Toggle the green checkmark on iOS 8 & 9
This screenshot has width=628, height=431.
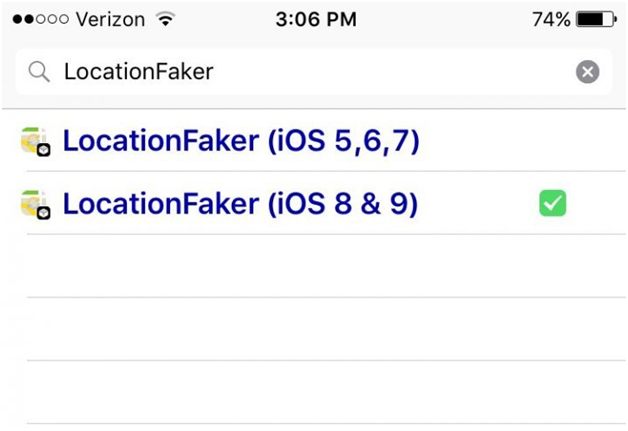coord(552,204)
